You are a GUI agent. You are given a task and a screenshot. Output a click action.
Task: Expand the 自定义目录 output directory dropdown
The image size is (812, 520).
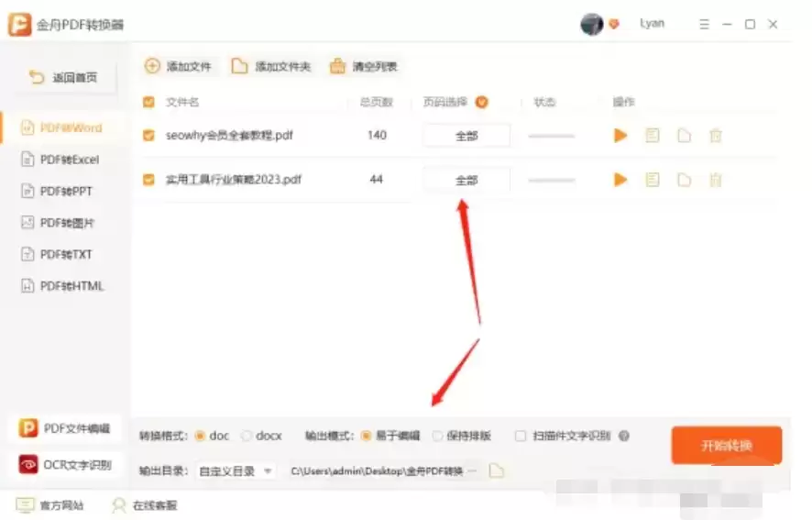[236, 470]
